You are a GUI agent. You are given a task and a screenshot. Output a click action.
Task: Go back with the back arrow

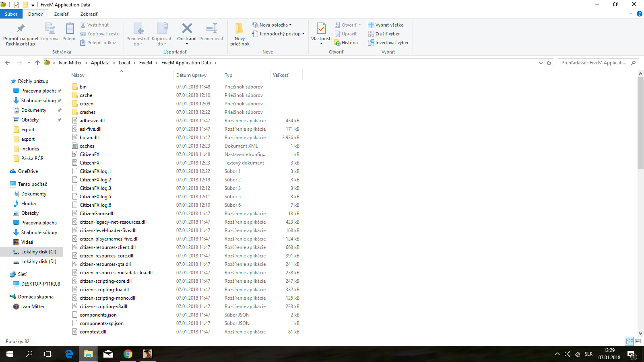(x=8, y=63)
